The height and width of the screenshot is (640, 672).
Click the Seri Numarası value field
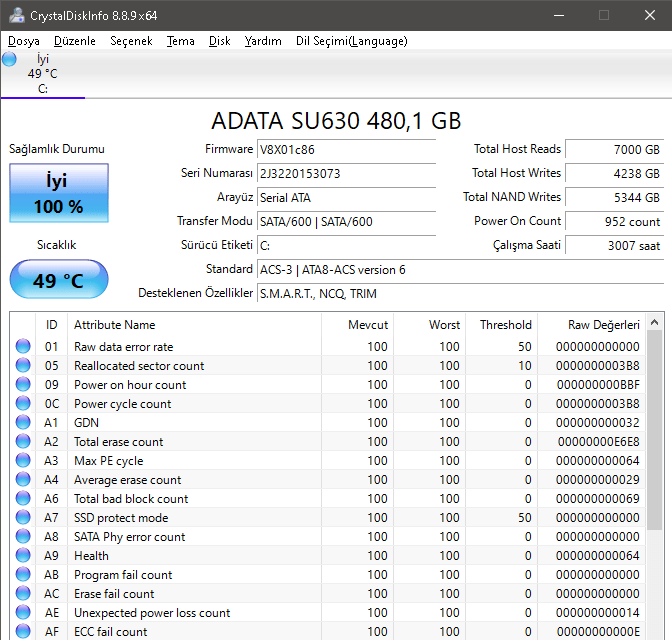[x=346, y=174]
